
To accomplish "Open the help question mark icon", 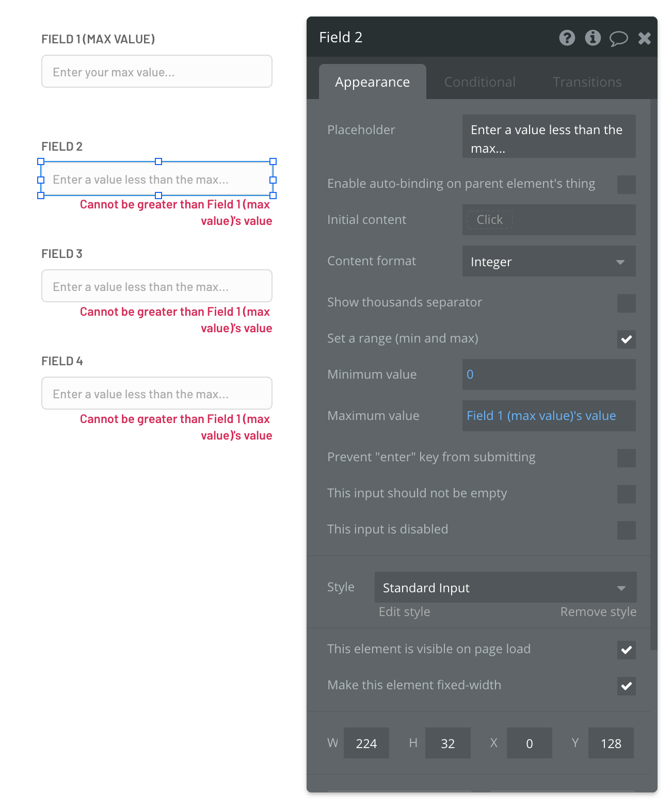I will pos(567,38).
